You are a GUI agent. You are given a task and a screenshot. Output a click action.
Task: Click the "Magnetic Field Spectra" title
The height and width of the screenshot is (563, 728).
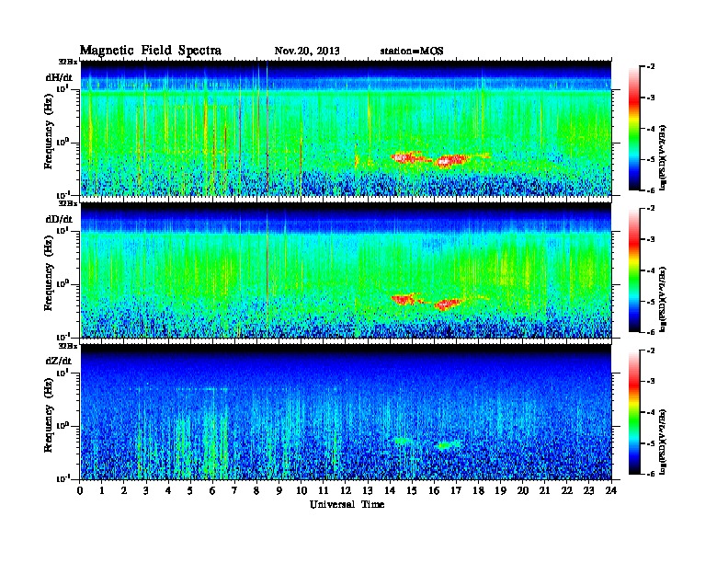(x=151, y=51)
